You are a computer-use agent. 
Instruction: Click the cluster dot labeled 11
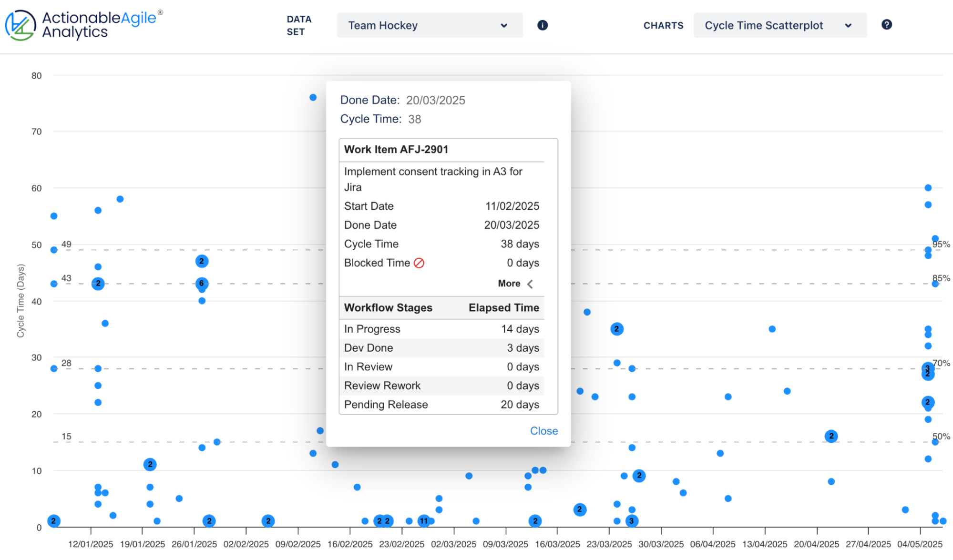pos(423,521)
